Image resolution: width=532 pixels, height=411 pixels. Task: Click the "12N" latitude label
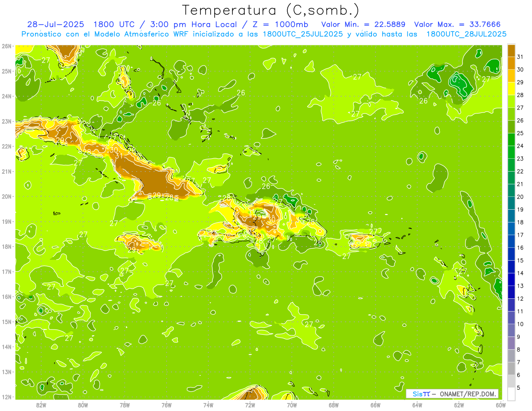tap(7, 397)
